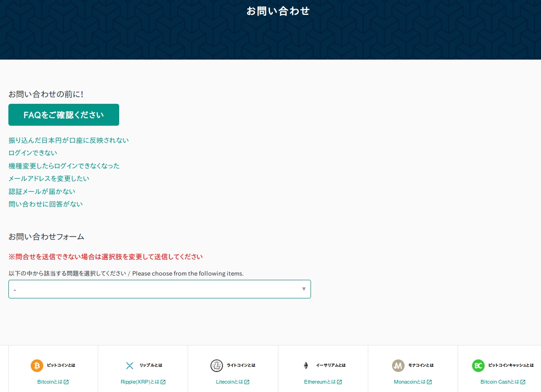Viewport: 541px width, 392px height.
Task: Click external link icon beside Litecoinとは
Action: (x=247, y=382)
